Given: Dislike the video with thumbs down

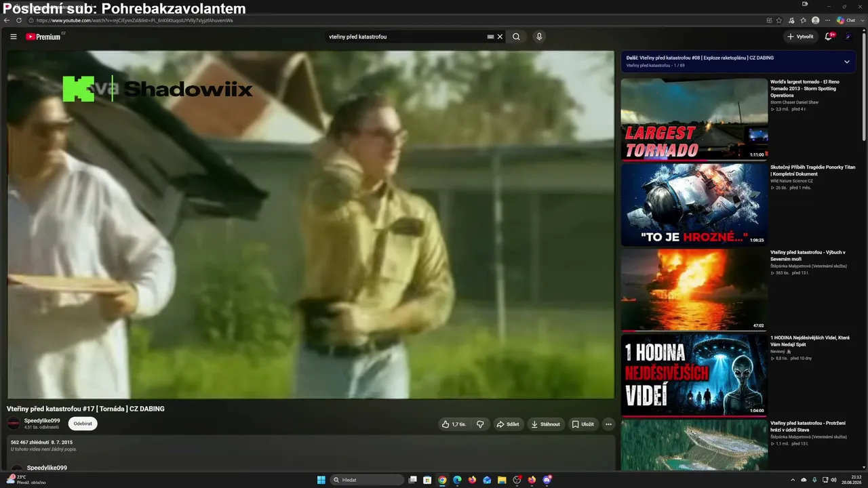Looking at the screenshot, I should tap(480, 424).
